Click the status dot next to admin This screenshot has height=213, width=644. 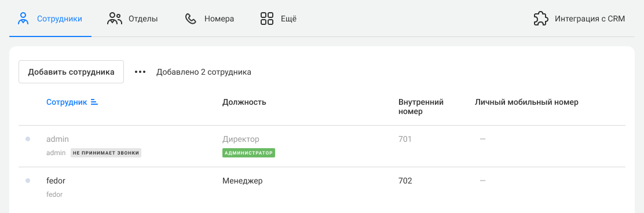(28, 139)
